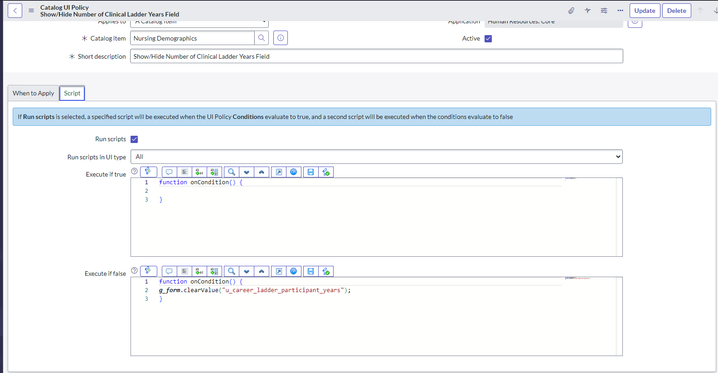Place cursor in Execute if true editor
The height and width of the screenshot is (373, 718).
click(376, 217)
